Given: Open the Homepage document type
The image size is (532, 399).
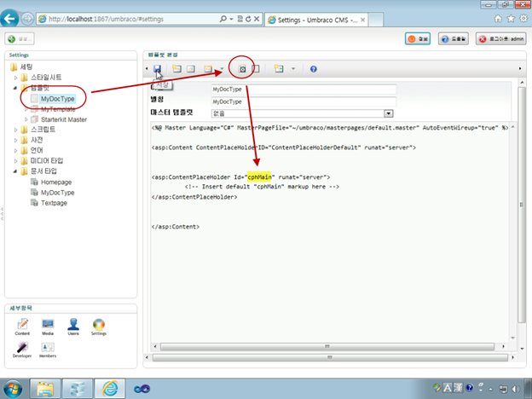Looking at the screenshot, I should click(56, 182).
